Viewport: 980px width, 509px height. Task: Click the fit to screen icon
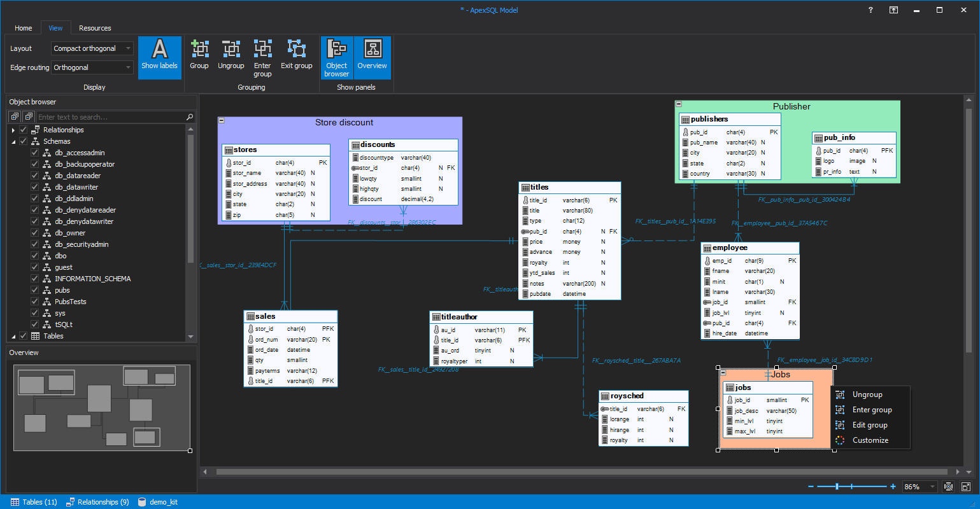point(966,487)
